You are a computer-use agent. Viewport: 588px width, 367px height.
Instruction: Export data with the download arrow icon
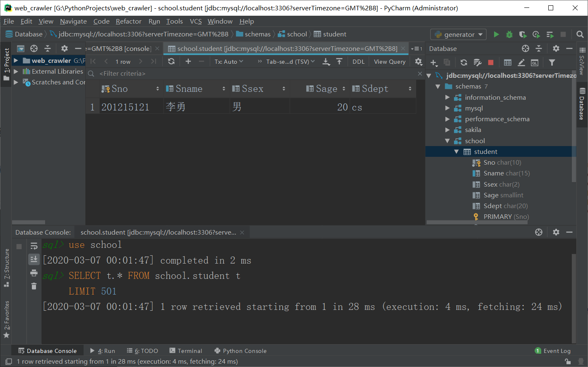(326, 61)
